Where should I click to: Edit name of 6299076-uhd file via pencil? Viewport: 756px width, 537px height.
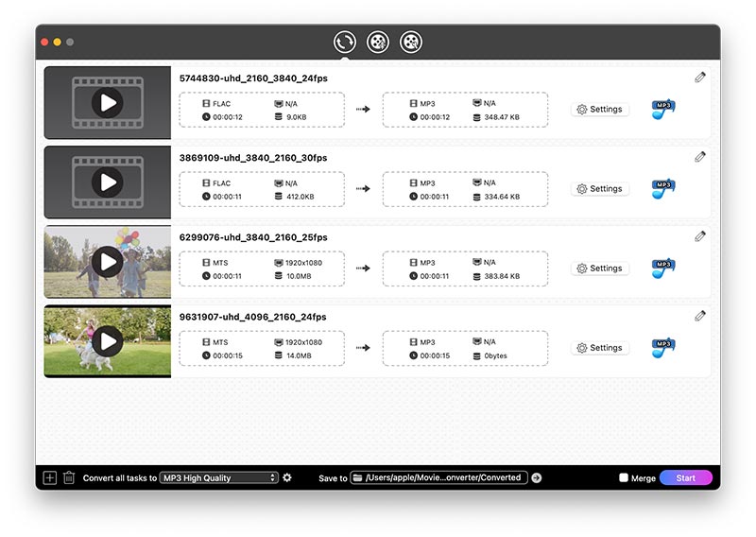tap(700, 236)
